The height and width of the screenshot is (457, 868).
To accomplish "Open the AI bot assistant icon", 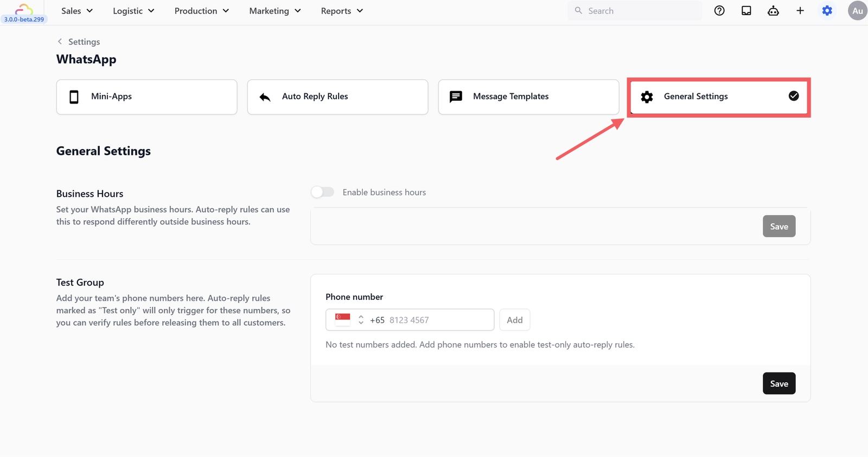I will coord(773,11).
